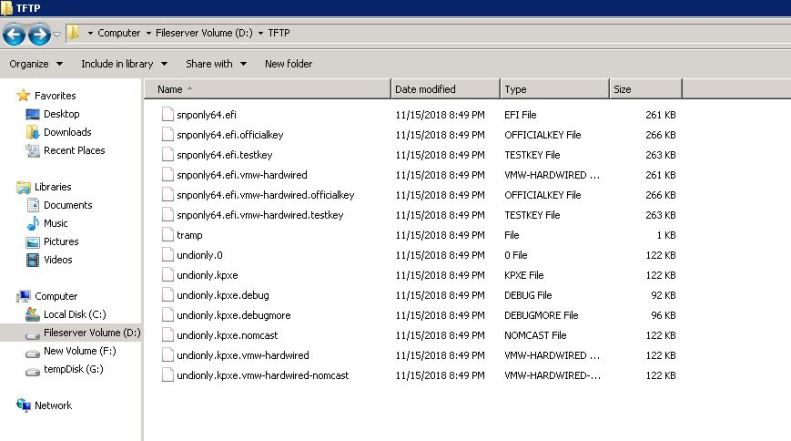
Task: Open the Share with dropdown menu
Action: click(x=215, y=64)
